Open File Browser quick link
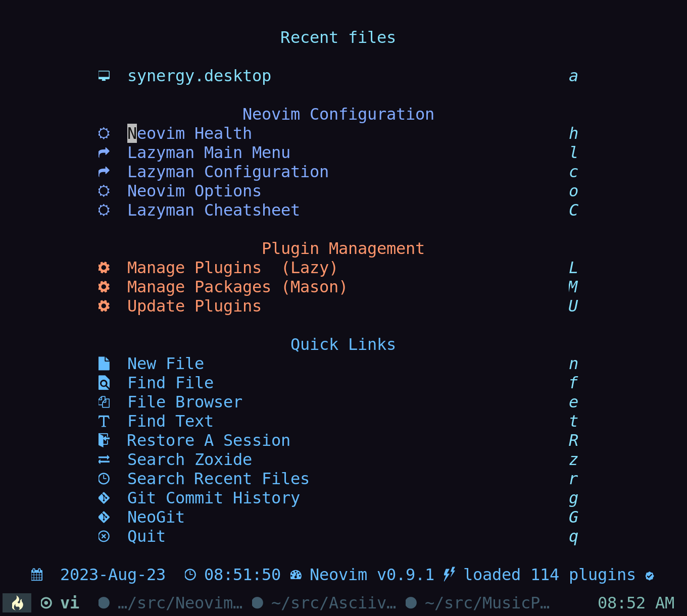Viewport: 687px width, 616px height. tap(185, 402)
